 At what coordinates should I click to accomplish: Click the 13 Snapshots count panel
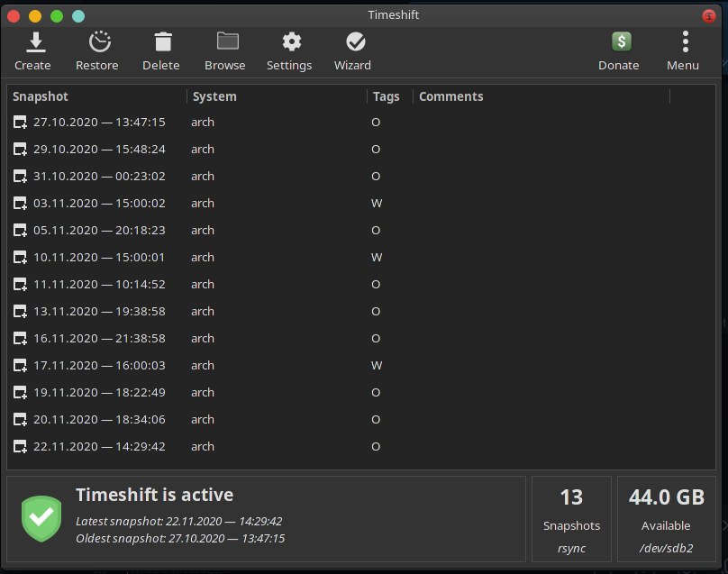(x=571, y=519)
